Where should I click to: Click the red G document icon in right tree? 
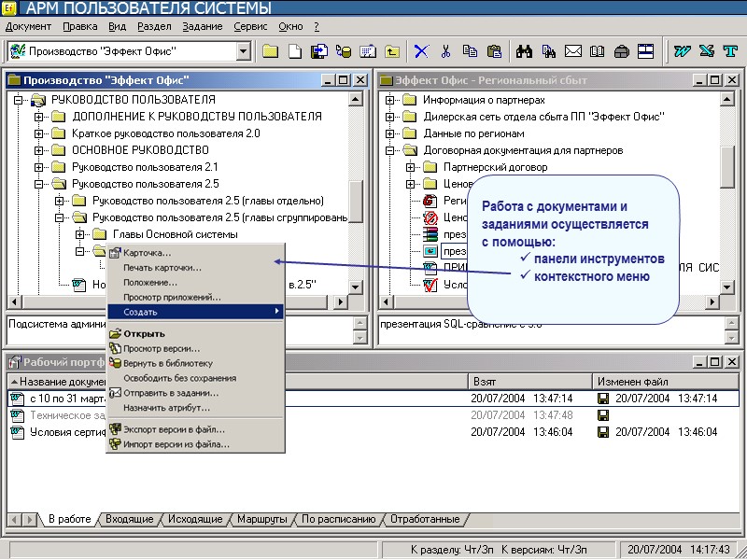(x=430, y=201)
